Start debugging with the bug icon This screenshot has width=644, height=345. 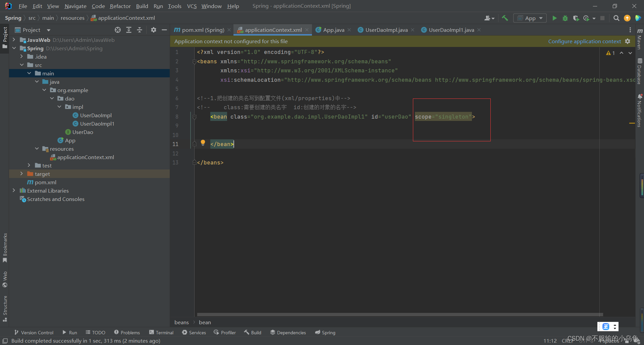tap(565, 18)
